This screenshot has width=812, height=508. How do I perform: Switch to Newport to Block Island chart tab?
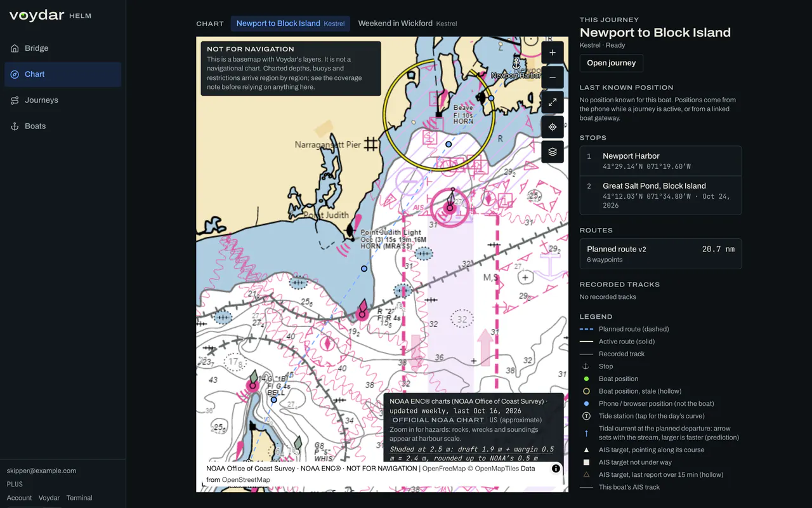291,23
